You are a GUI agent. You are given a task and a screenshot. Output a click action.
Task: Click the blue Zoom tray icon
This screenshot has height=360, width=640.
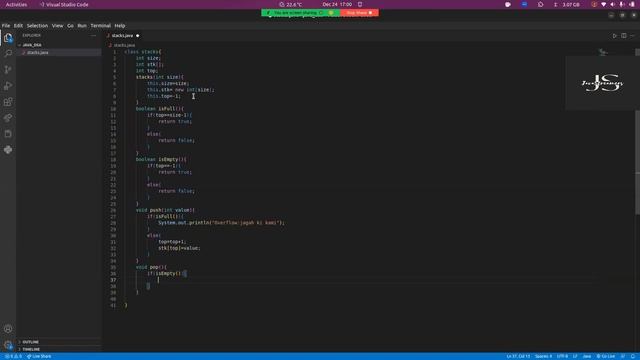[524, 4]
